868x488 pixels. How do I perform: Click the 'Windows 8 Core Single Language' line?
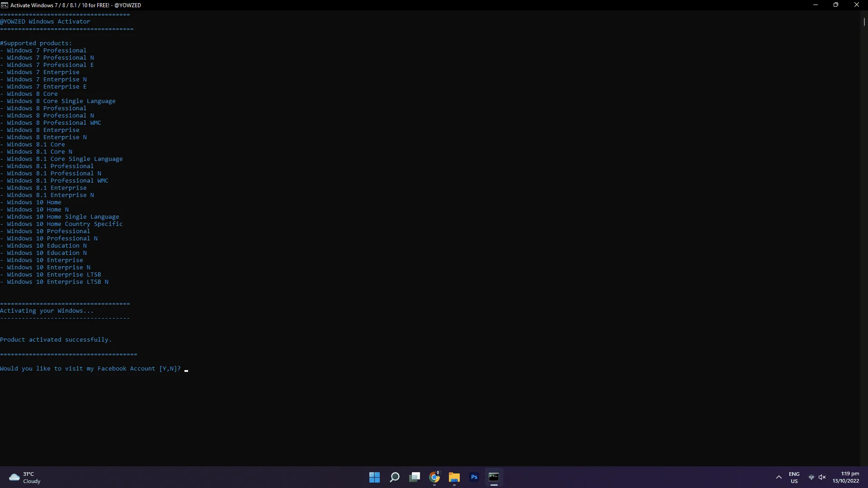(x=58, y=101)
